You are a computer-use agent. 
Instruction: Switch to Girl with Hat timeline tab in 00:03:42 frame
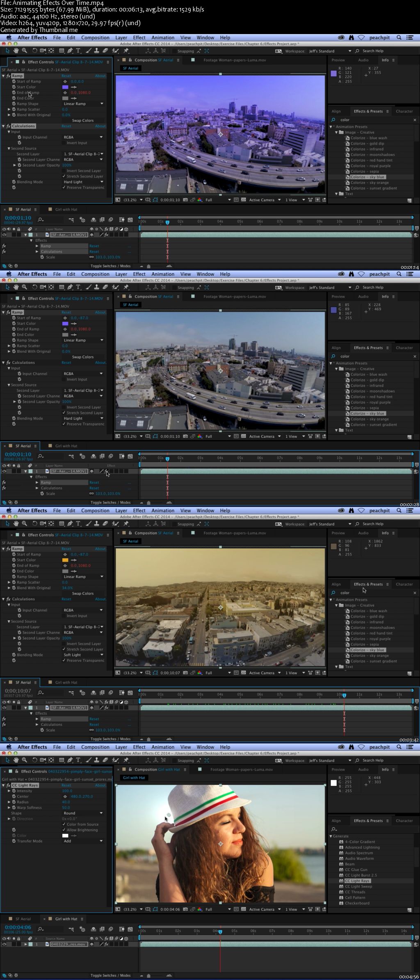click(x=66, y=682)
